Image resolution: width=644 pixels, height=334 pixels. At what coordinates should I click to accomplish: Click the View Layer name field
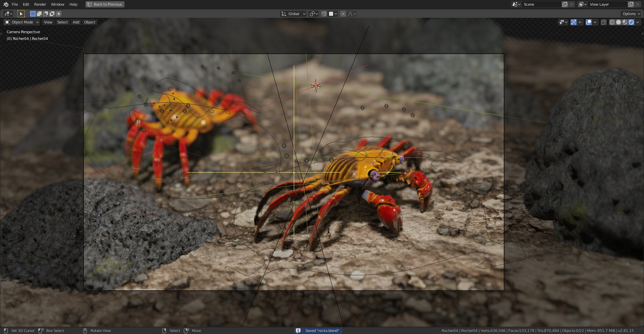click(607, 4)
